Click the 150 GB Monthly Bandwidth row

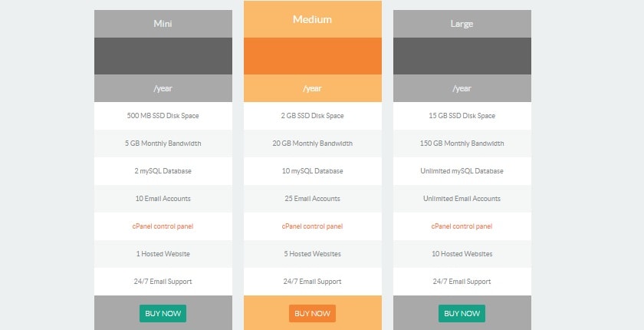tap(462, 144)
